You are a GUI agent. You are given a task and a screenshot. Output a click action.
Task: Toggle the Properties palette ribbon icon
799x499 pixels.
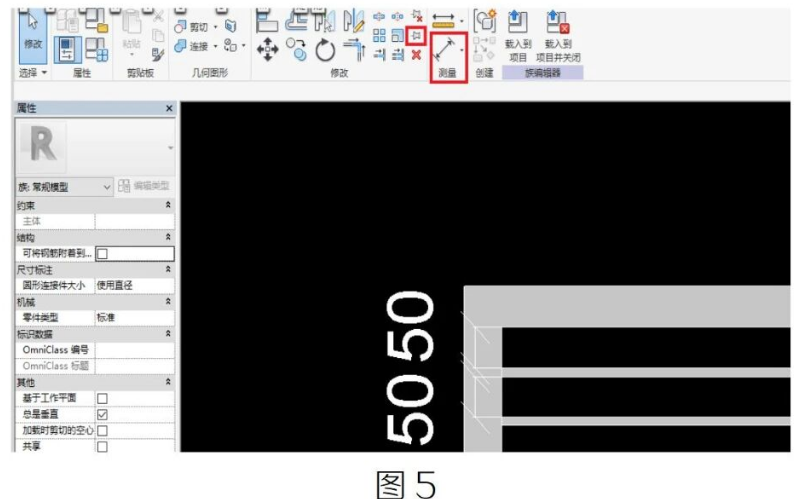(x=67, y=49)
